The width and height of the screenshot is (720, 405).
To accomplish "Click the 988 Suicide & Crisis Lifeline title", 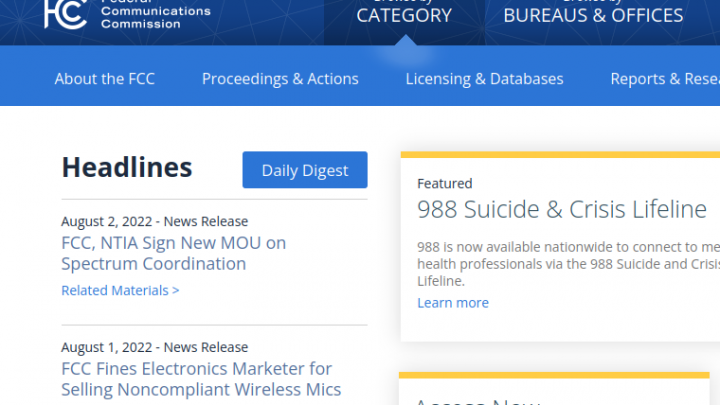I will coord(561,210).
